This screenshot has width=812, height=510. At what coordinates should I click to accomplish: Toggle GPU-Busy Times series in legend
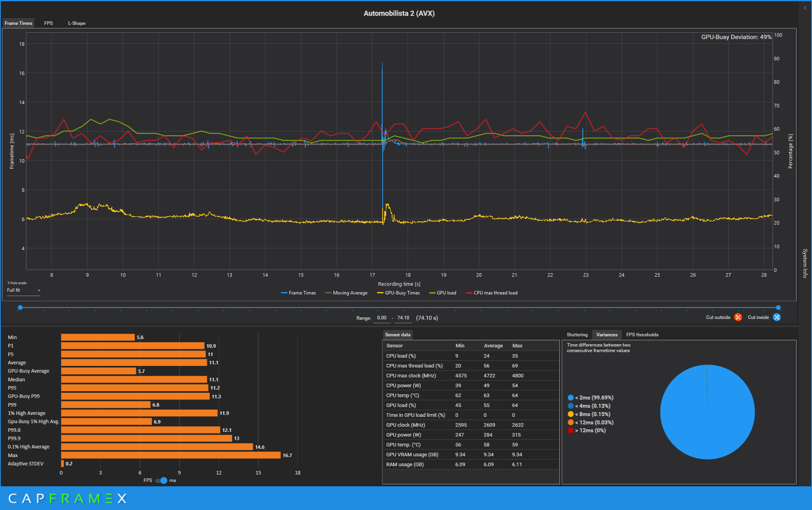coord(398,293)
